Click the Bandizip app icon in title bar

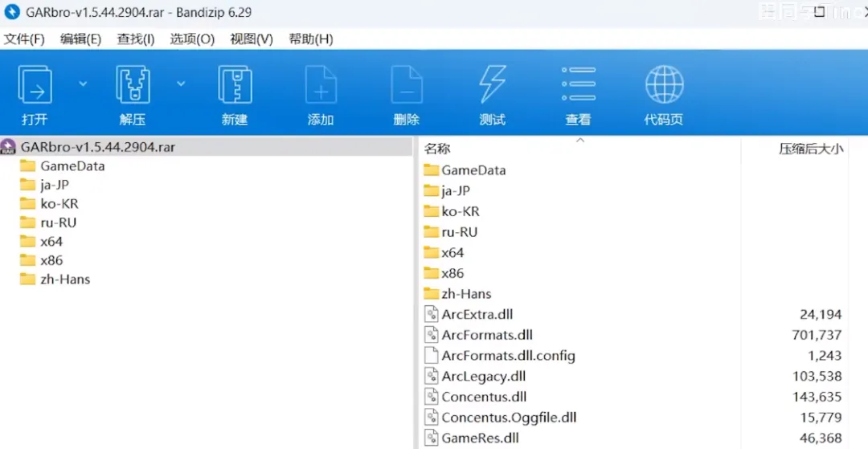click(x=11, y=11)
